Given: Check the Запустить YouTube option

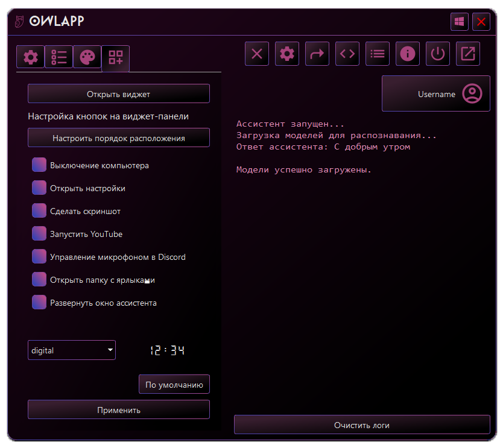Looking at the screenshot, I should click(x=39, y=234).
